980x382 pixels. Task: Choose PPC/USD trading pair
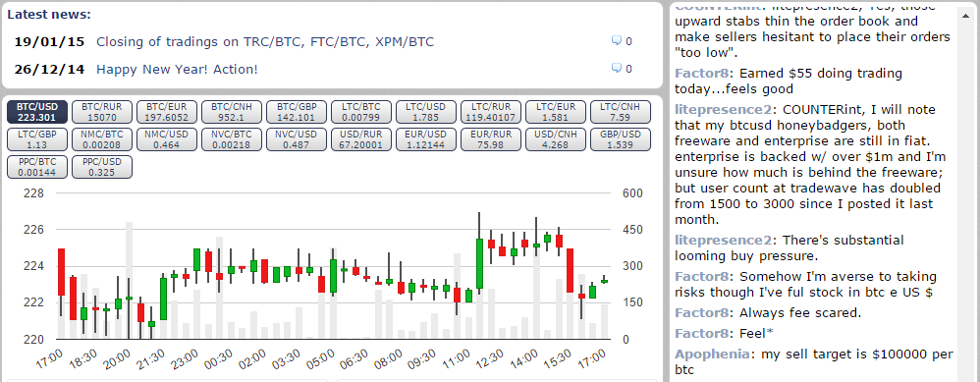coord(102,167)
